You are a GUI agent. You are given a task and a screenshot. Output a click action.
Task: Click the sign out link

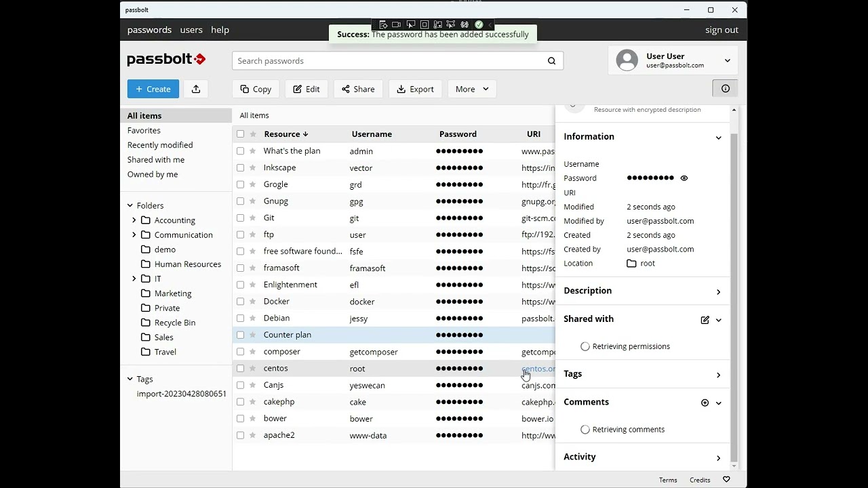click(722, 30)
